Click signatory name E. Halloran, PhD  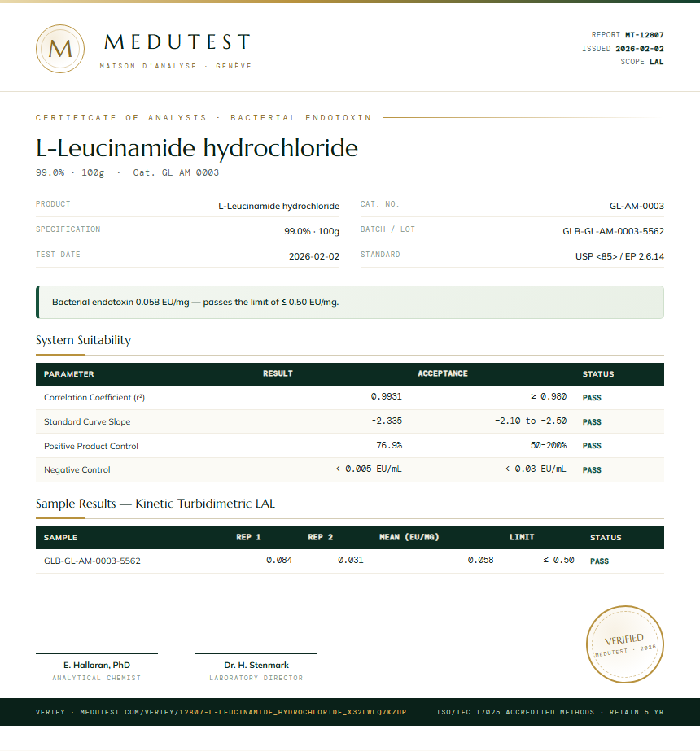click(x=97, y=666)
